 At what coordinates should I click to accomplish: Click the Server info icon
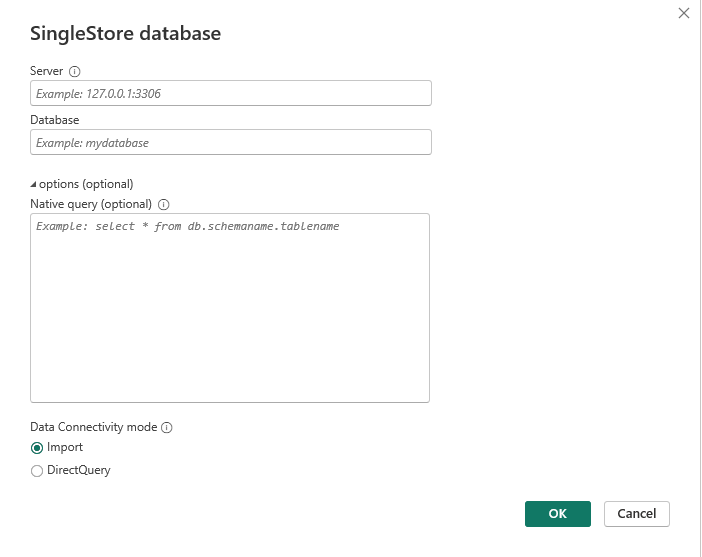[x=74, y=72]
